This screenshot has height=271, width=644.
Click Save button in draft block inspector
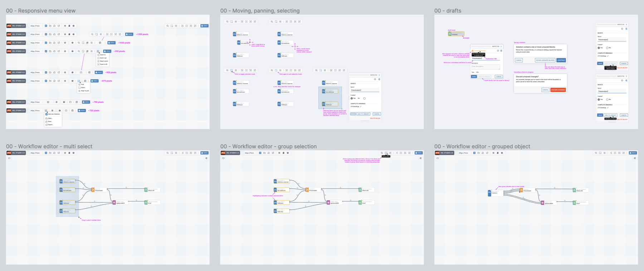(474, 77)
